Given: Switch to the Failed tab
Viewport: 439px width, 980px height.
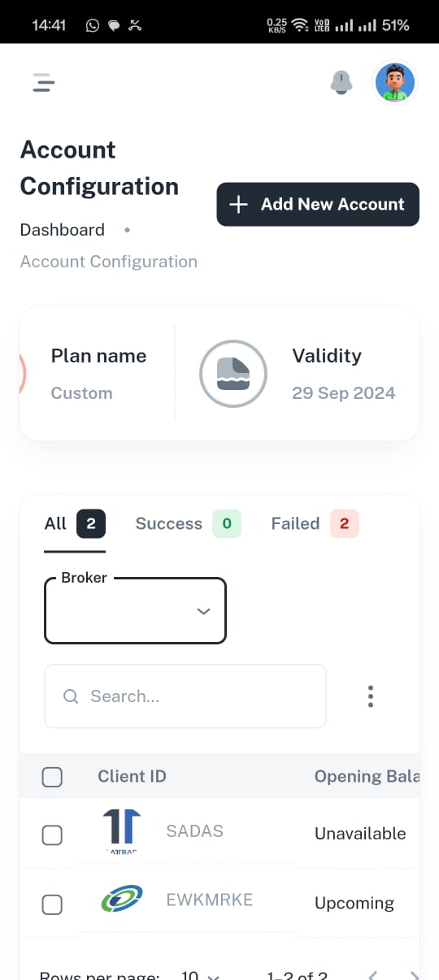Looking at the screenshot, I should (x=315, y=524).
